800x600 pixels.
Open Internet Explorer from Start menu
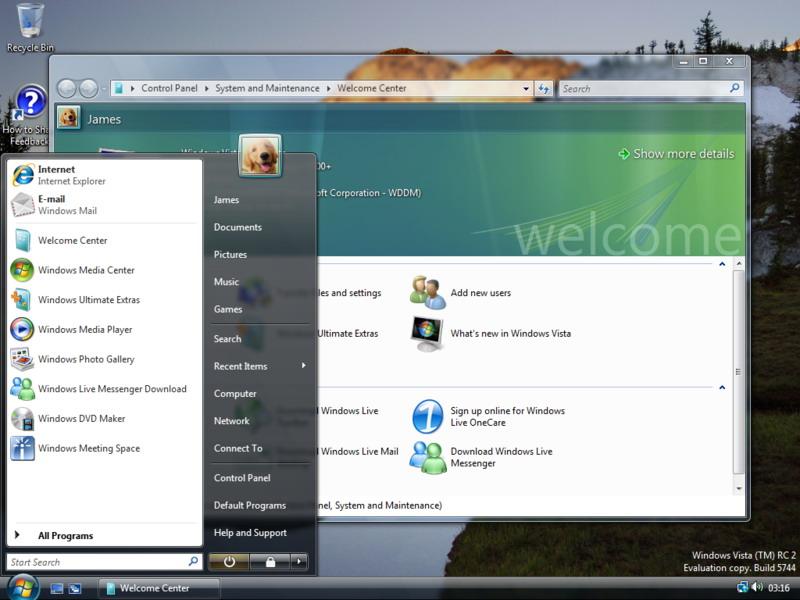coord(105,174)
